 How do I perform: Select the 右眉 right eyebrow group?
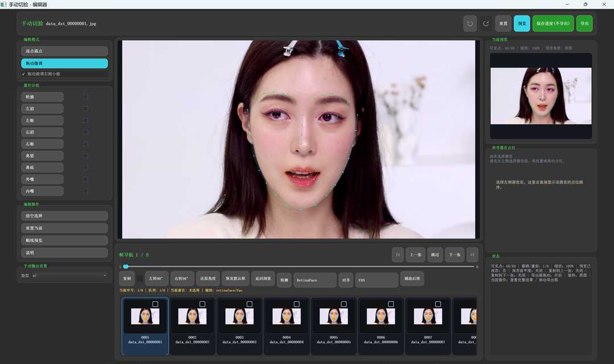tap(42, 132)
